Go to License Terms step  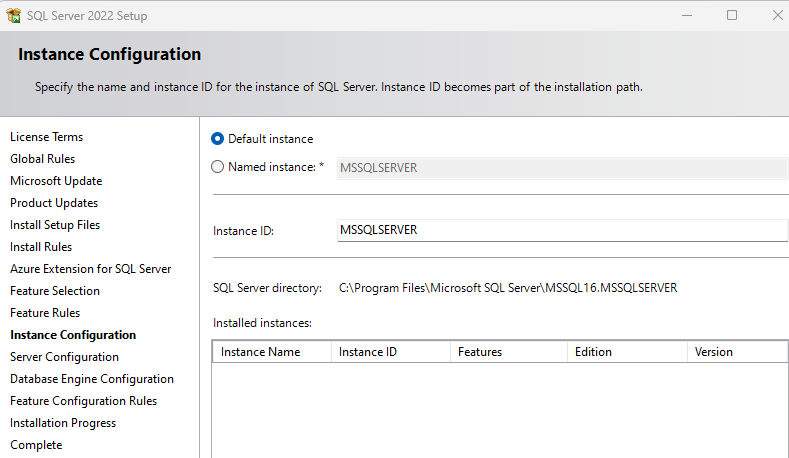click(46, 137)
